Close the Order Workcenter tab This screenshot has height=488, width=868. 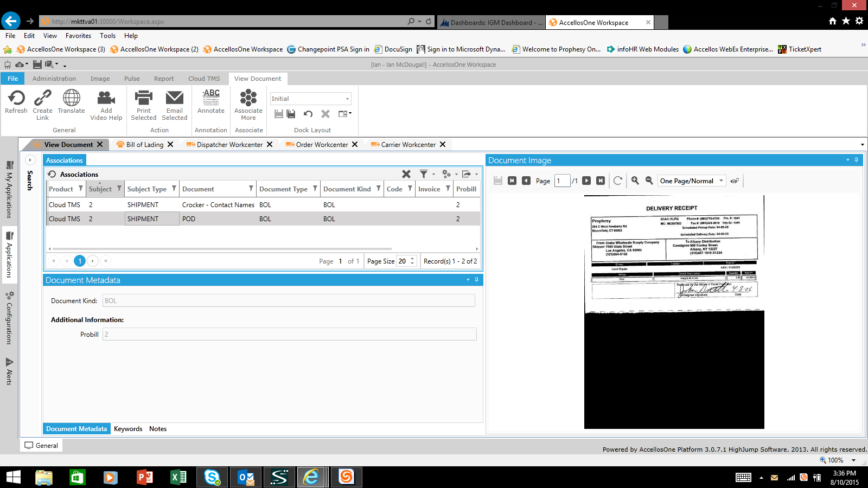pyautogui.click(x=355, y=144)
